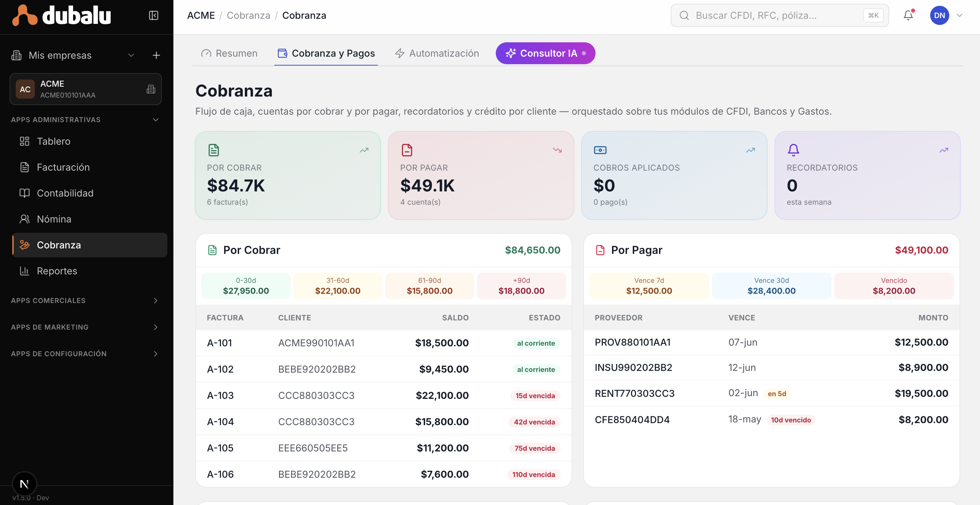Click the dubalu logo
Screen dimensions: 980x505
pos(61,15)
